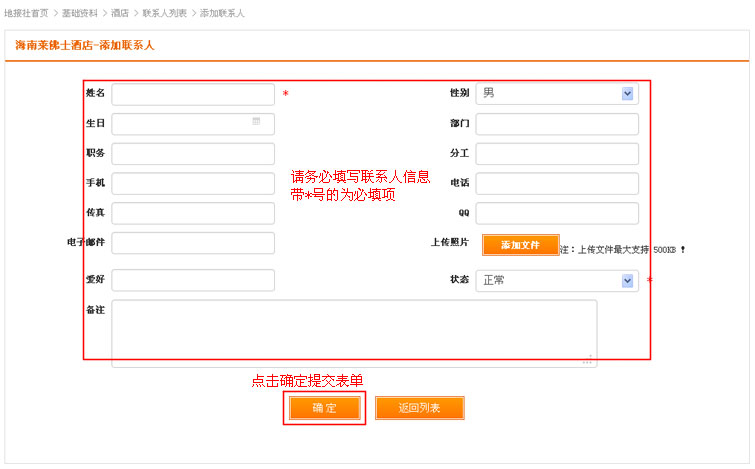The width and height of the screenshot is (755, 469).
Task: Click the 部门 input field
Action: pyautogui.click(x=557, y=124)
